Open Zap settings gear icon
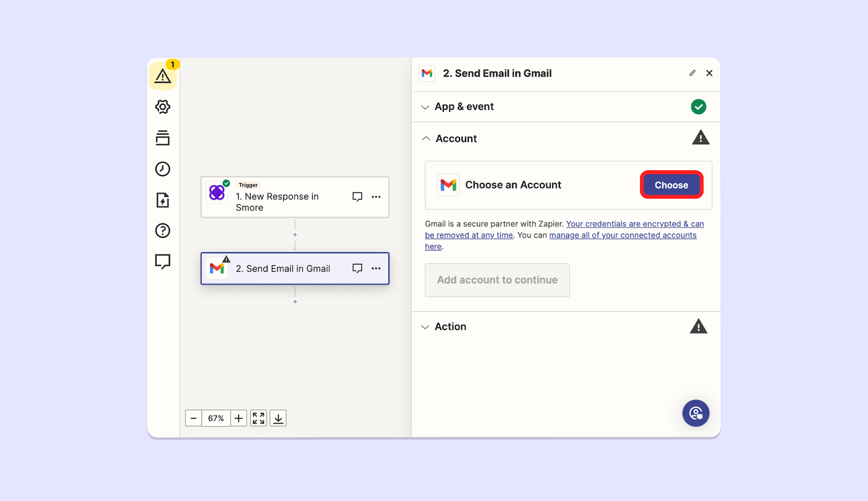This screenshot has width=868, height=501. [x=163, y=107]
